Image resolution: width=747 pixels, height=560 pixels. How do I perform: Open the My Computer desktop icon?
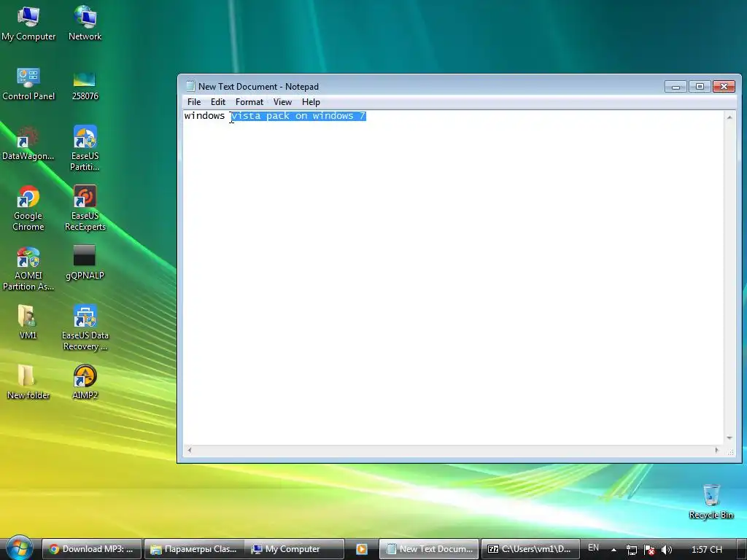tap(28, 24)
